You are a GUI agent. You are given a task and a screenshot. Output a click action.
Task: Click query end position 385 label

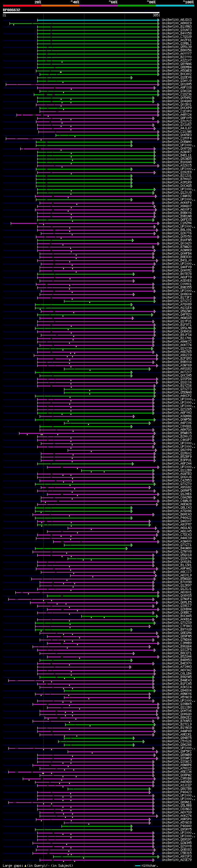[x=155, y=15]
